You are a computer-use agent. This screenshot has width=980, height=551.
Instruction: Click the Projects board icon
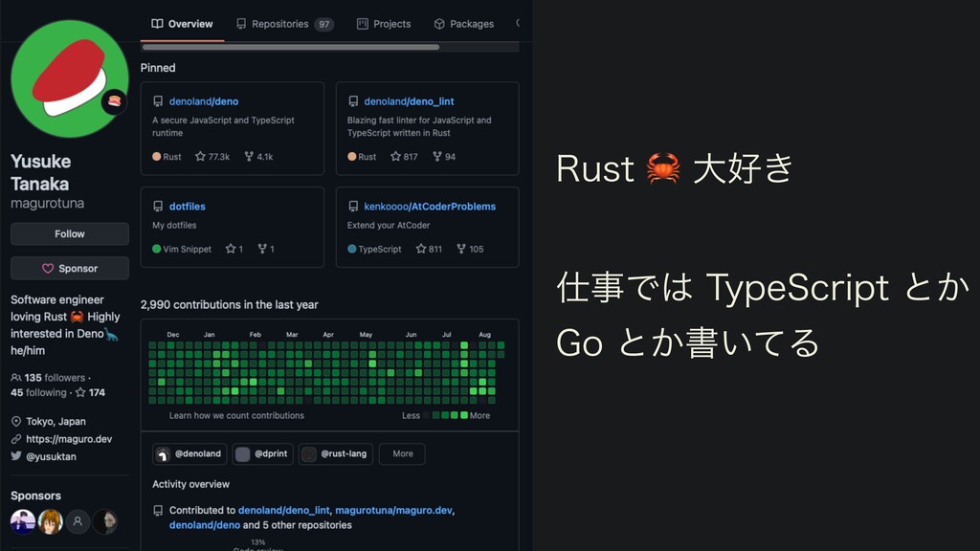tap(363, 24)
